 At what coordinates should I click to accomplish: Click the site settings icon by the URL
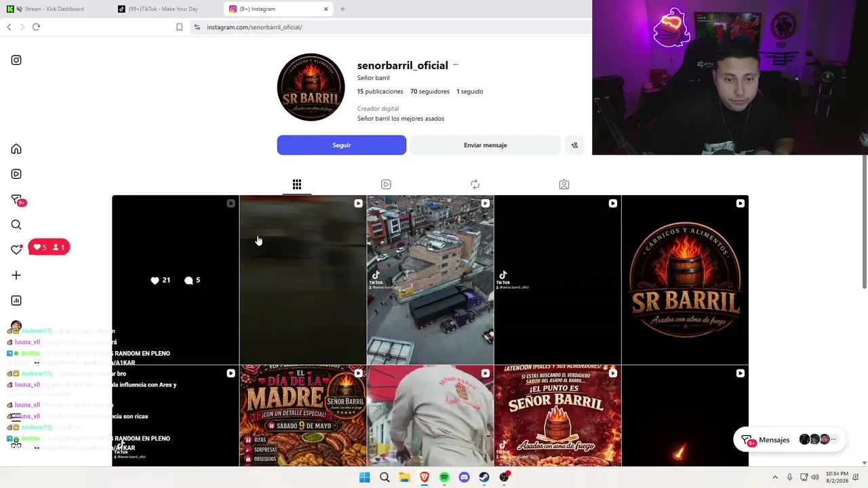point(197,27)
